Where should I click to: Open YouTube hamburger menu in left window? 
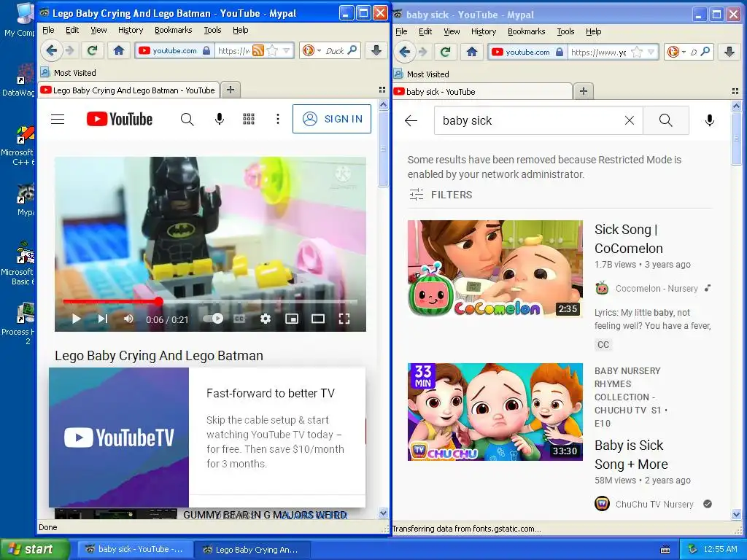tap(58, 119)
